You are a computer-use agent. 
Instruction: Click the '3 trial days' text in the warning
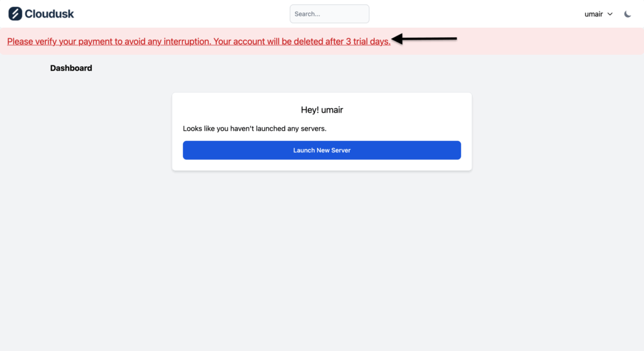coord(368,42)
